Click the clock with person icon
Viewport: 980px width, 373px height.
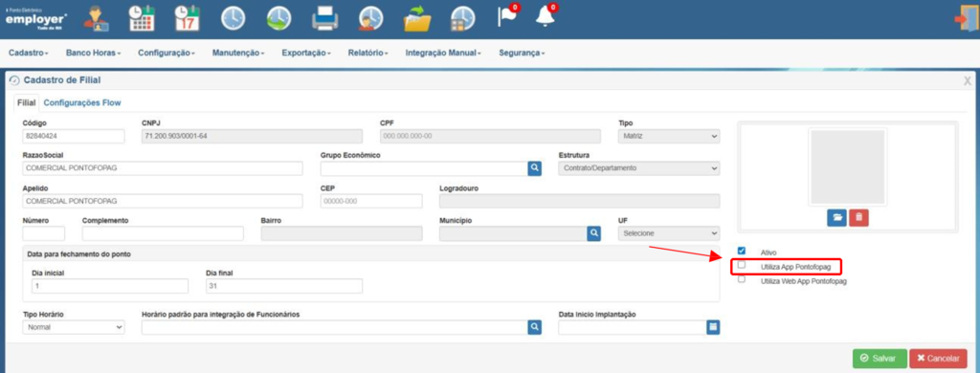click(371, 19)
